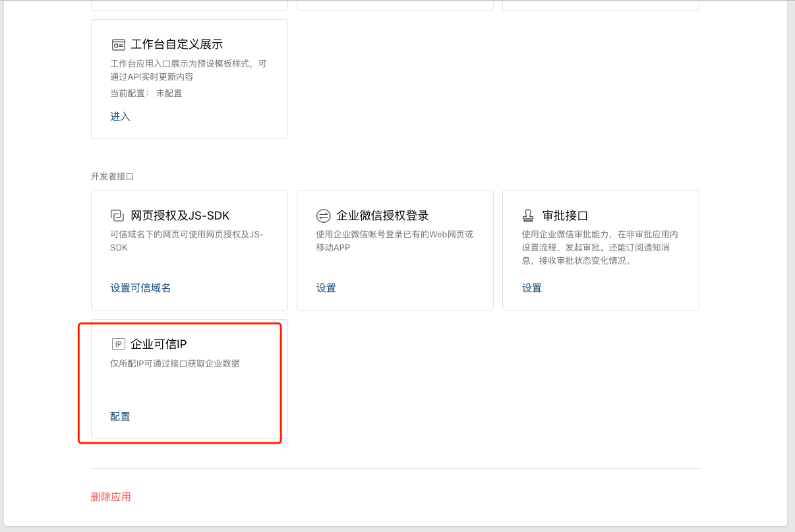Click the 网页授权及JS-SDK link icon
795x532 pixels.
click(x=117, y=216)
